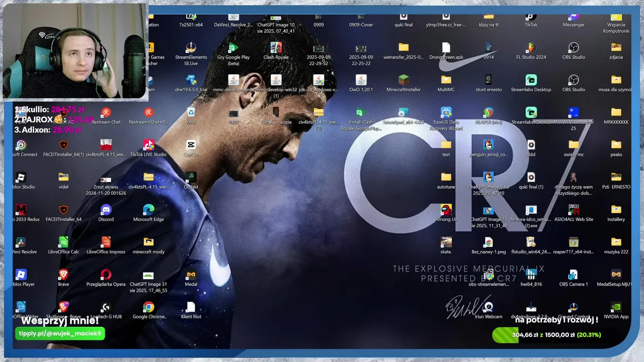
Task: Launch Clash Royale desktop shortcut
Action: (x=276, y=51)
